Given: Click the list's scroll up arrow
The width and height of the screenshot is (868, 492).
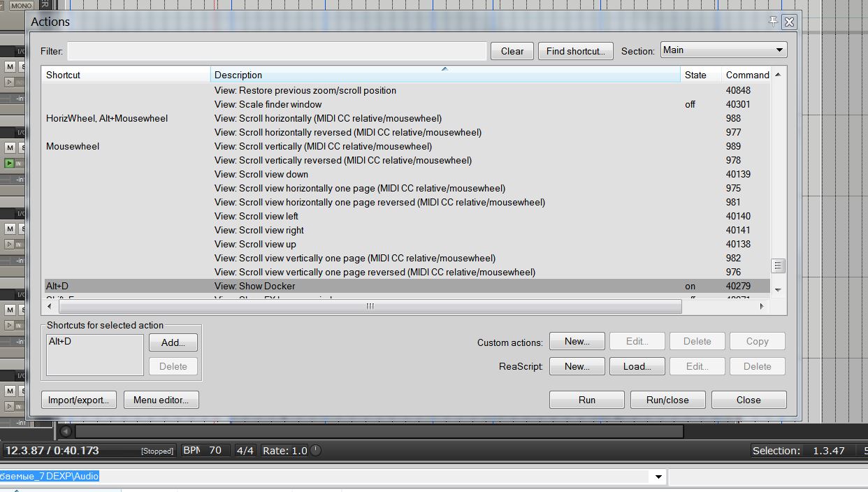Looking at the screenshot, I should [778, 74].
